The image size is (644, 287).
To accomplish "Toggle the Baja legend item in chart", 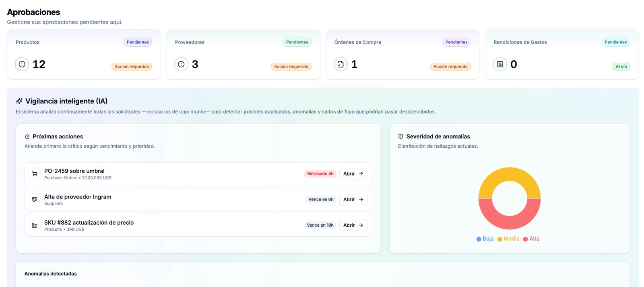I will point(485,239).
